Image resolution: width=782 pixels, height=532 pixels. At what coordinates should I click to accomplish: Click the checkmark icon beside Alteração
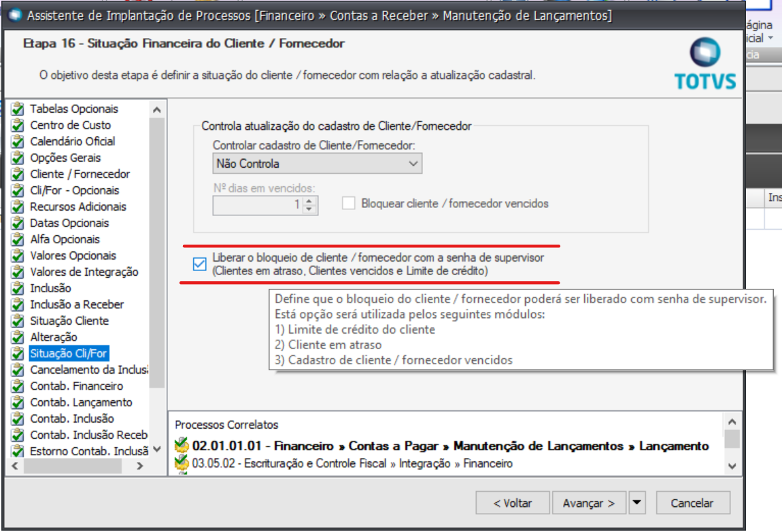pos(18,337)
